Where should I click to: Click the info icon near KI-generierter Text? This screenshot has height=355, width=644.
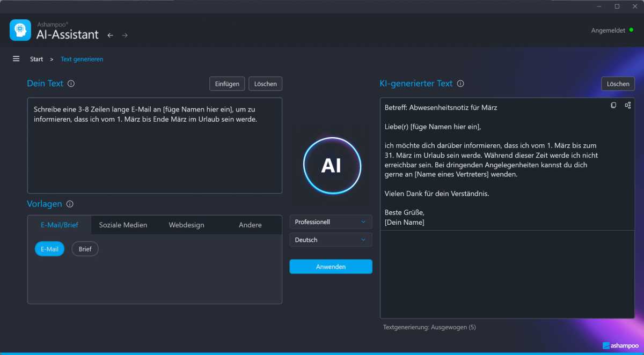pyautogui.click(x=460, y=84)
